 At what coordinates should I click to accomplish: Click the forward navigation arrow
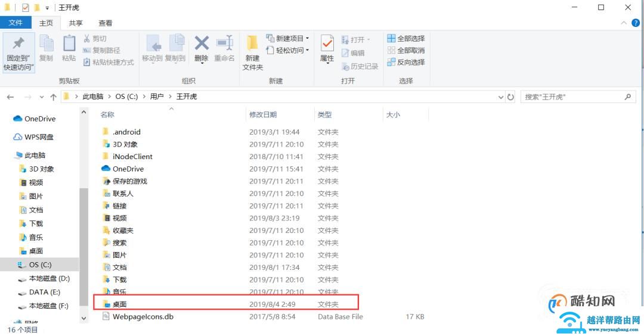point(27,97)
